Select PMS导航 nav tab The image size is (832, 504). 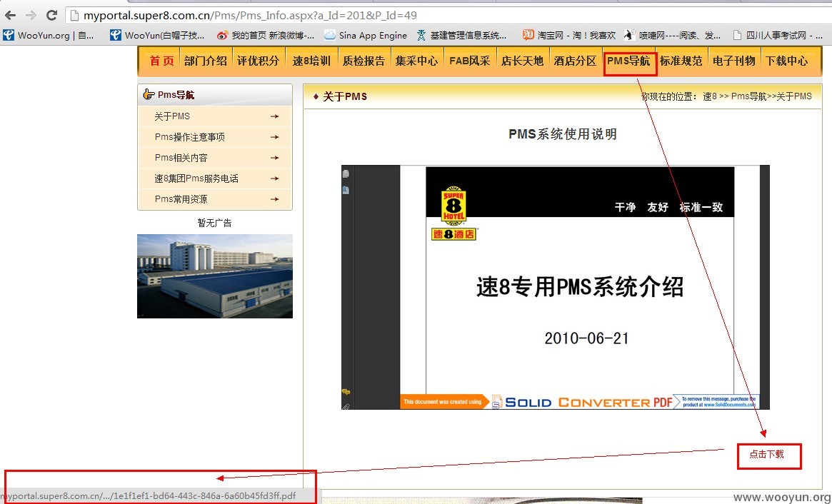pyautogui.click(x=628, y=61)
